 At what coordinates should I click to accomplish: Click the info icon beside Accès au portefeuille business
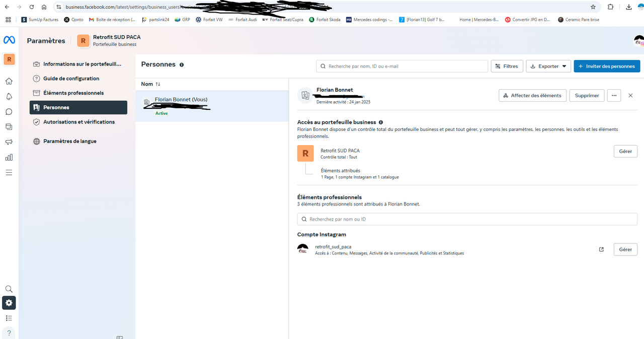[381, 122]
